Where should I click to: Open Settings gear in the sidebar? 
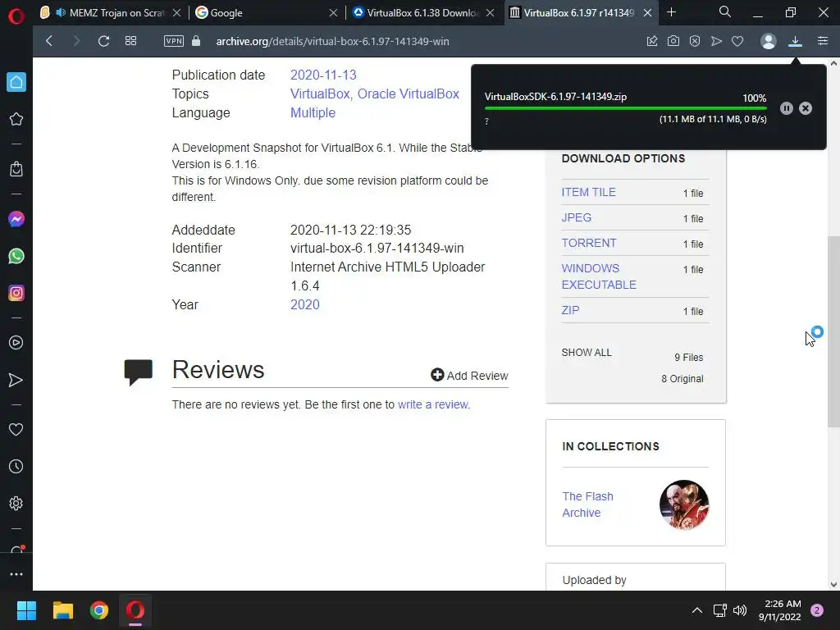(x=16, y=504)
